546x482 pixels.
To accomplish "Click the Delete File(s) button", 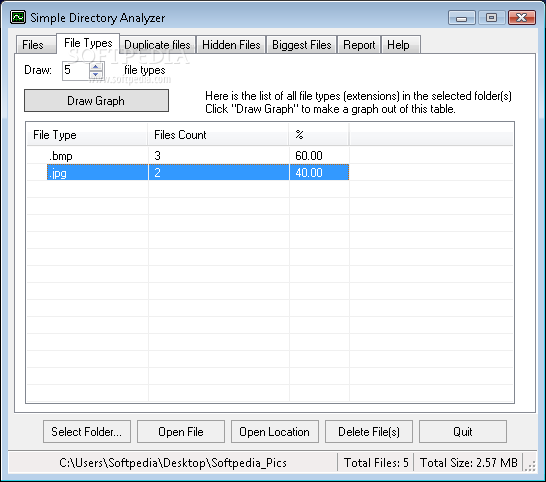I will (369, 432).
